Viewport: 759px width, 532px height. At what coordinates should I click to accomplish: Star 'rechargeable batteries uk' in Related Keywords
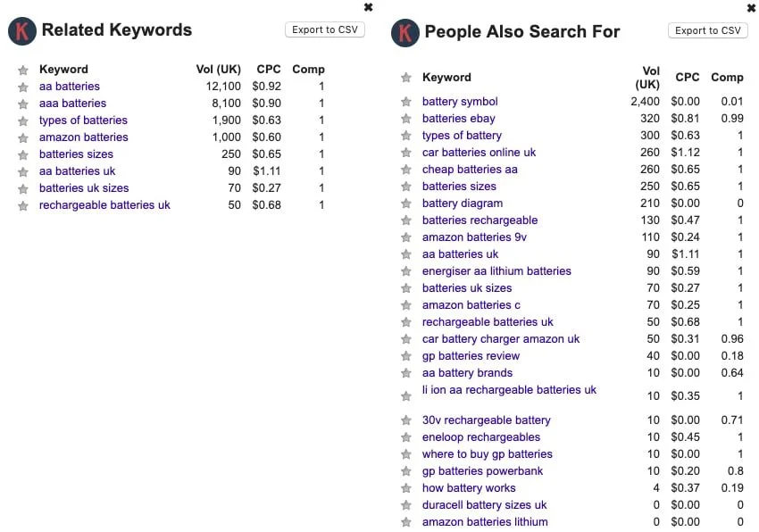coord(22,205)
